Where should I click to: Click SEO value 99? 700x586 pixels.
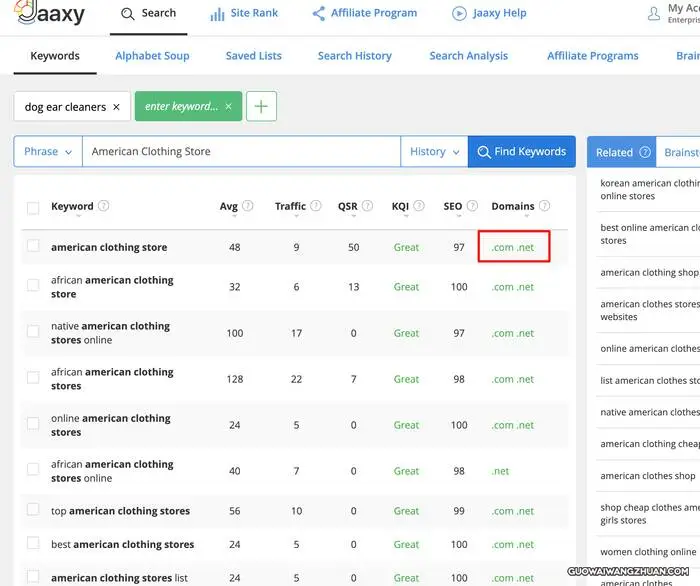459,511
